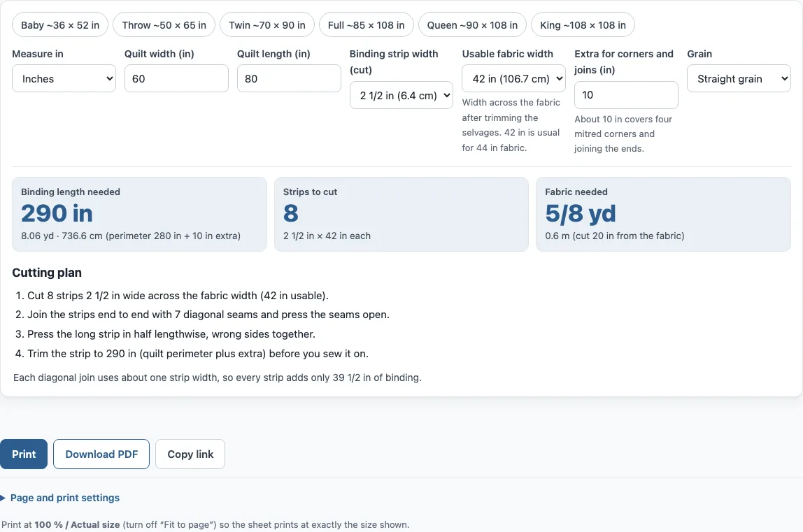
Task: Choose the Throw ~50 × 65 in preset
Action: tap(164, 25)
